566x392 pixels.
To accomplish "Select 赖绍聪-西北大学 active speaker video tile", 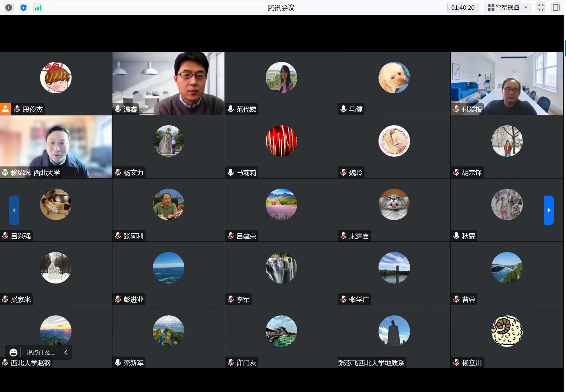I will point(56,146).
